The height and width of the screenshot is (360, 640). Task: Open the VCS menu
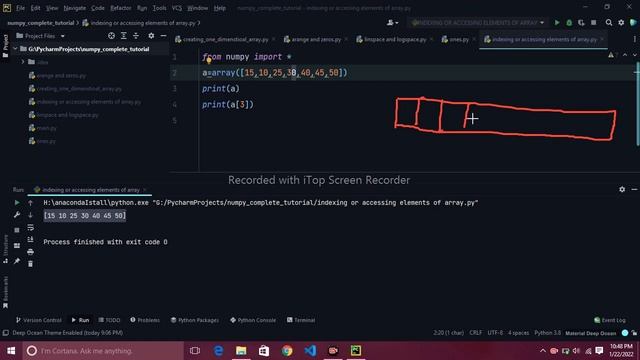(177, 8)
